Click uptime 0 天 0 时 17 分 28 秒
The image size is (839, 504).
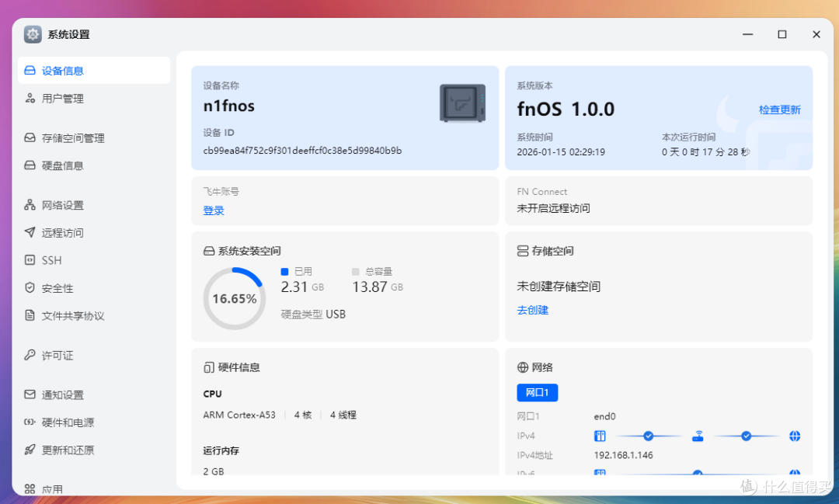(705, 152)
